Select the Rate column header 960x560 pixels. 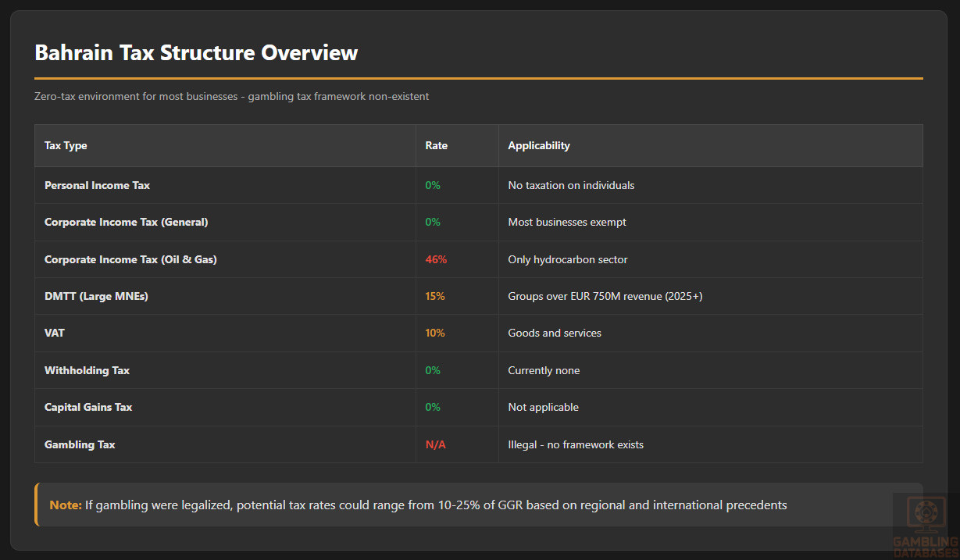point(436,146)
